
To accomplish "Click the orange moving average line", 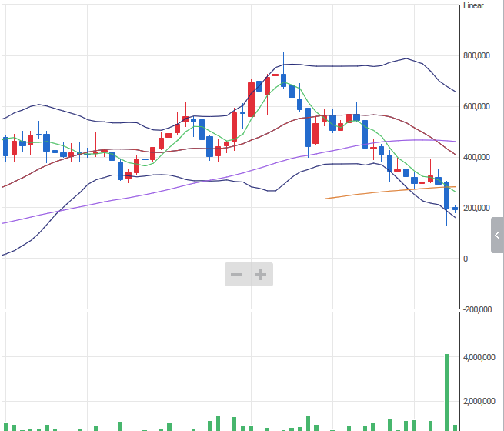I will coord(390,192).
